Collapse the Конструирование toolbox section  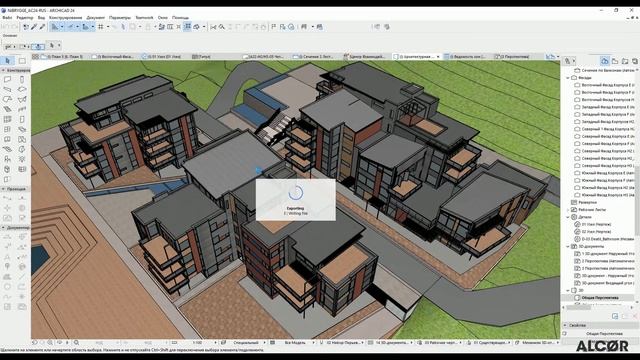pos(3,71)
